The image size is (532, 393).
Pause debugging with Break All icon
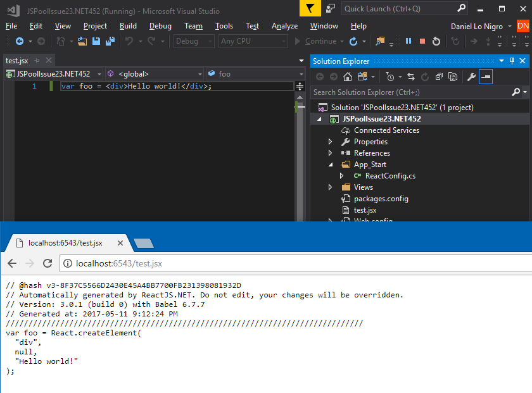pos(408,41)
